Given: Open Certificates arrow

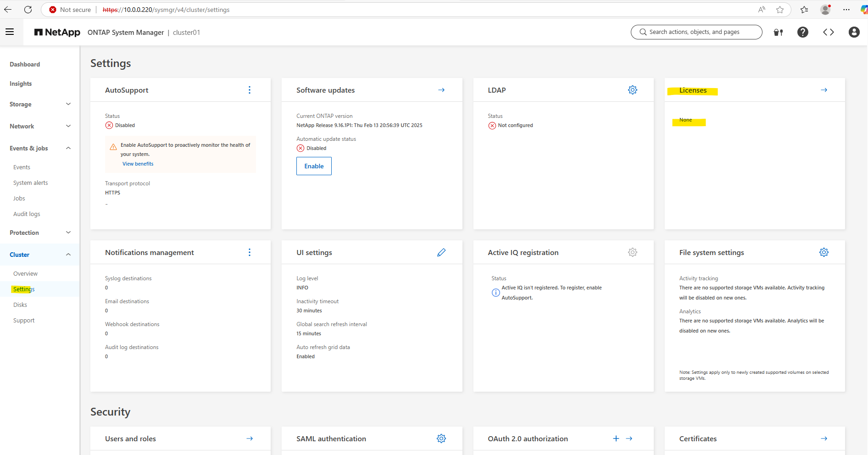Looking at the screenshot, I should pyautogui.click(x=824, y=438).
